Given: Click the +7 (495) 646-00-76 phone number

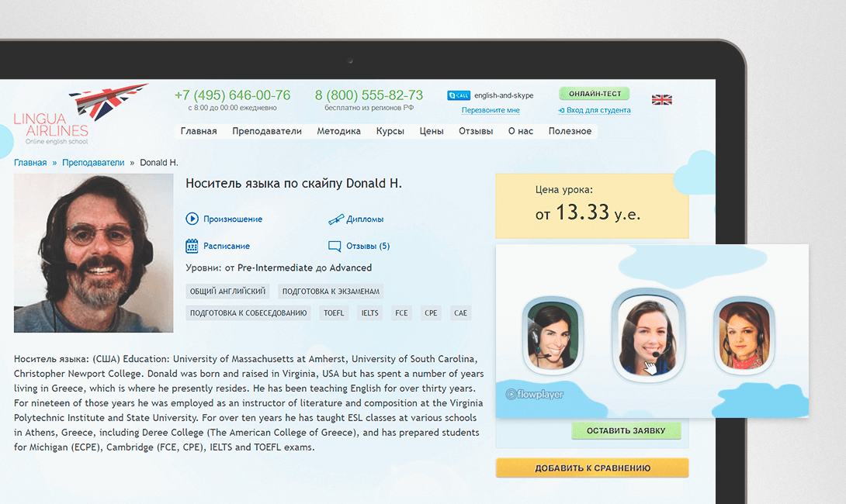Looking at the screenshot, I should click(232, 95).
